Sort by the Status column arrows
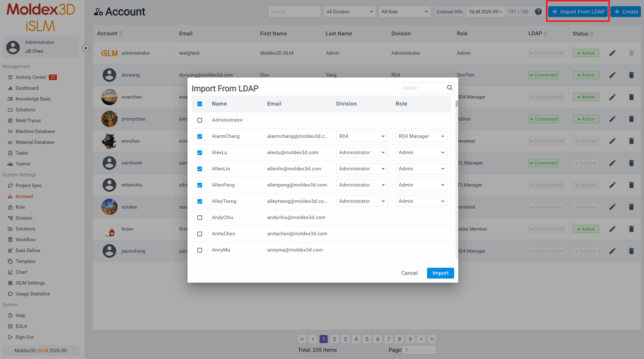Viewport: 644px width, 359px height. (592, 34)
